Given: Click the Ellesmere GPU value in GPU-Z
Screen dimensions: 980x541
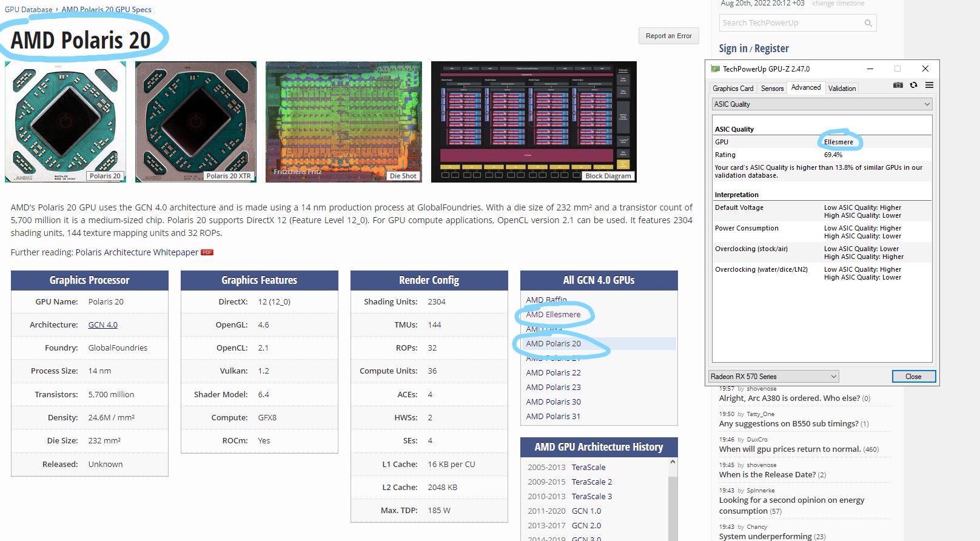Looking at the screenshot, I should pyautogui.click(x=838, y=143).
